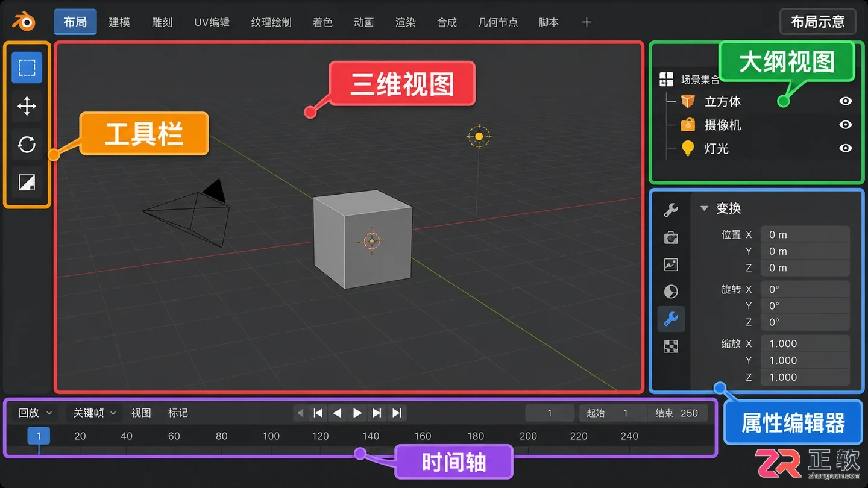Select the 立方体 row in the outliner
This screenshot has height=488, width=868.
coord(758,101)
